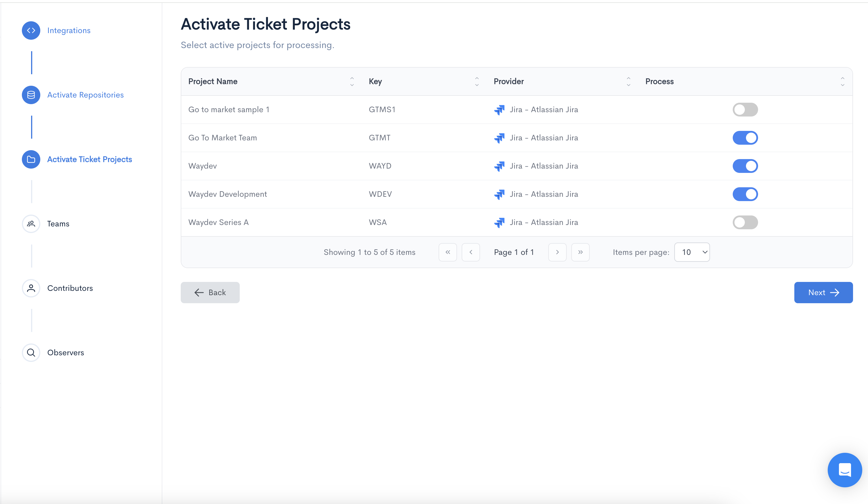Go to the Teams step
Viewport: 868px width, 504px height.
click(x=58, y=224)
